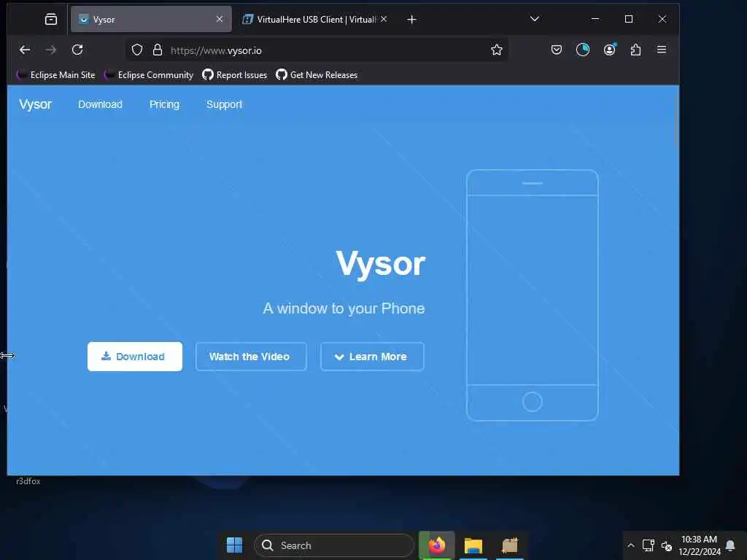Reload the current page
This screenshot has width=747, height=560.
tap(77, 50)
